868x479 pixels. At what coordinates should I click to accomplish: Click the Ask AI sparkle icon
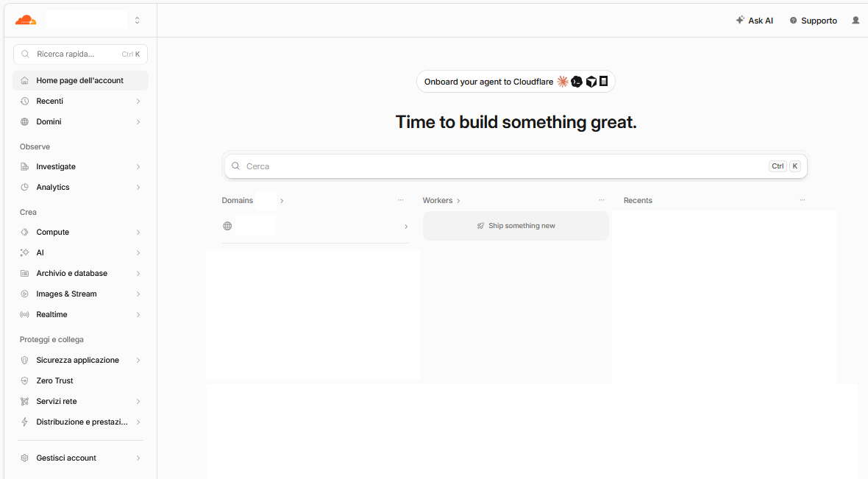[740, 20]
